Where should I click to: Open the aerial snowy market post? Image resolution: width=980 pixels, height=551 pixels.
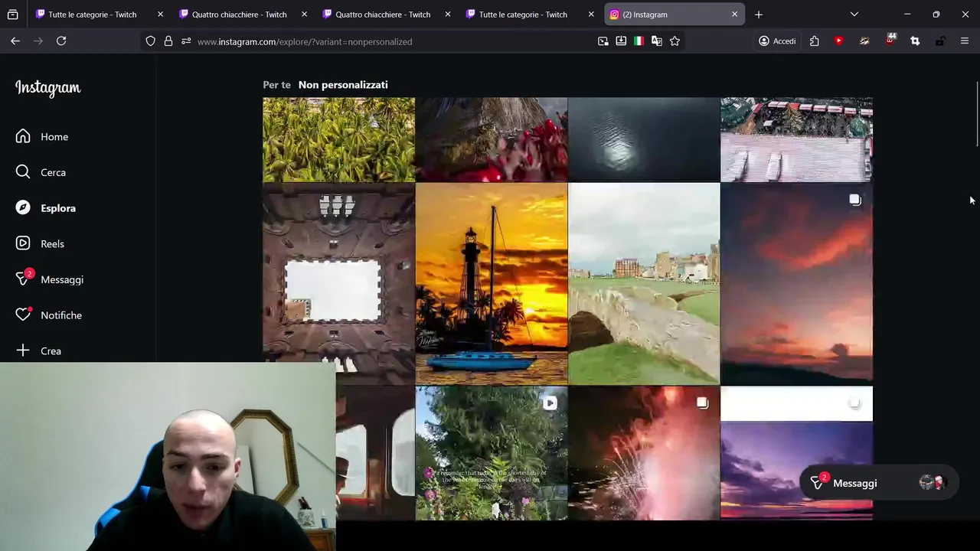[796, 139]
